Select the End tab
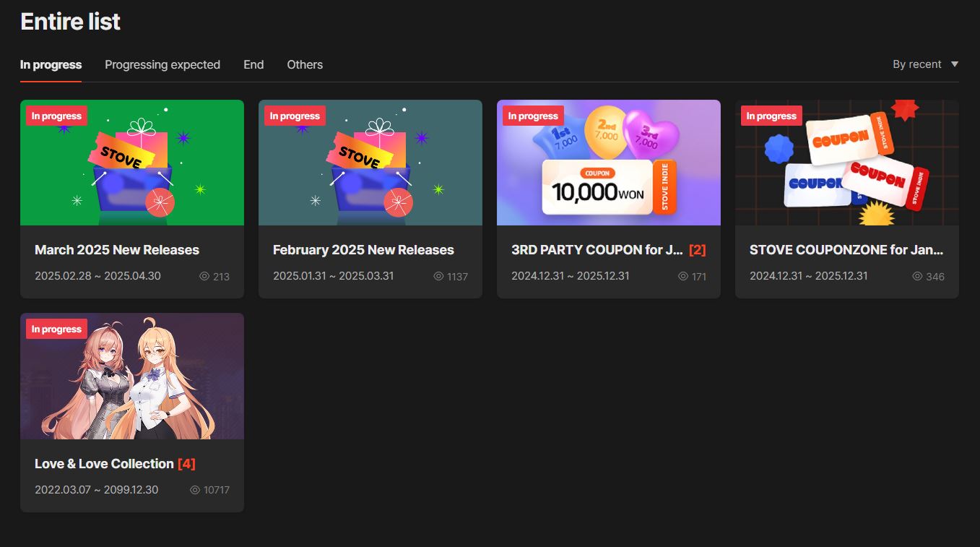The height and width of the screenshot is (547, 980). point(253,64)
